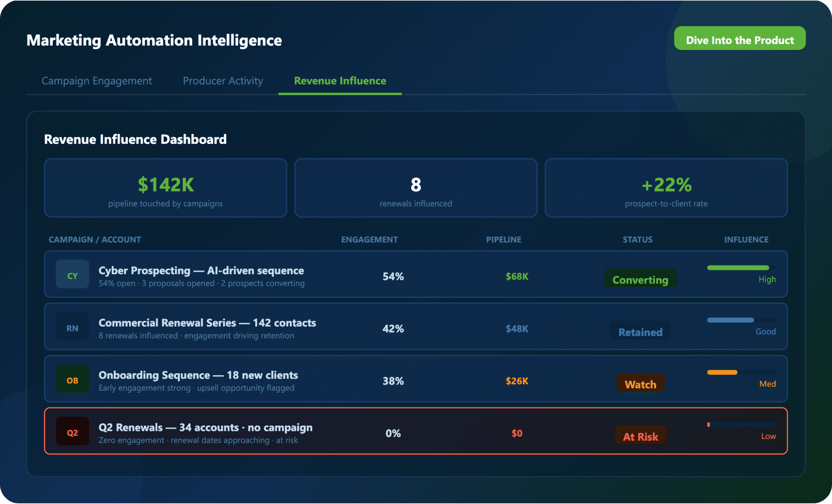Select Cyber Prospecting campaign title
This screenshot has height=504, width=832.
pyautogui.click(x=201, y=270)
